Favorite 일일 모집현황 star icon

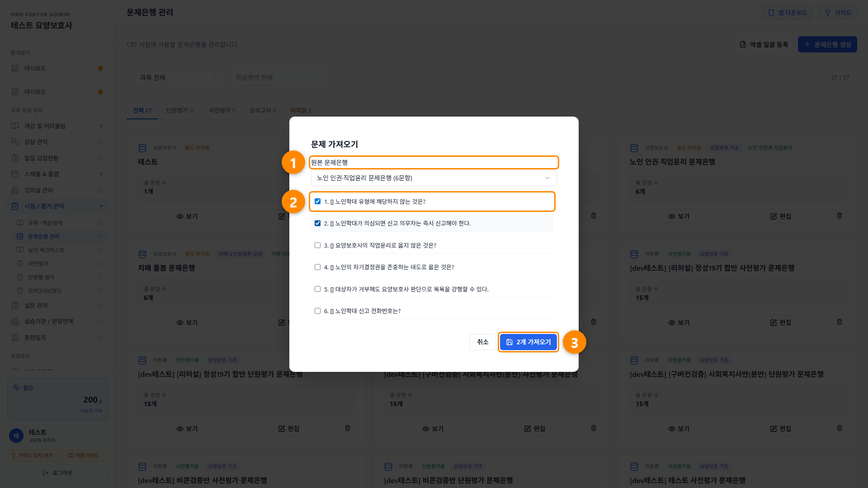point(100,158)
